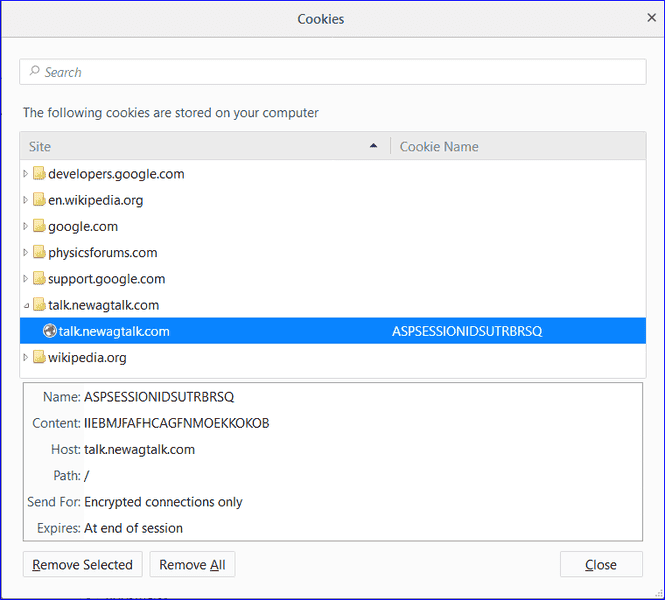Collapse the talk.newagtalk.com tree node
The width and height of the screenshot is (665, 600).
point(26,305)
